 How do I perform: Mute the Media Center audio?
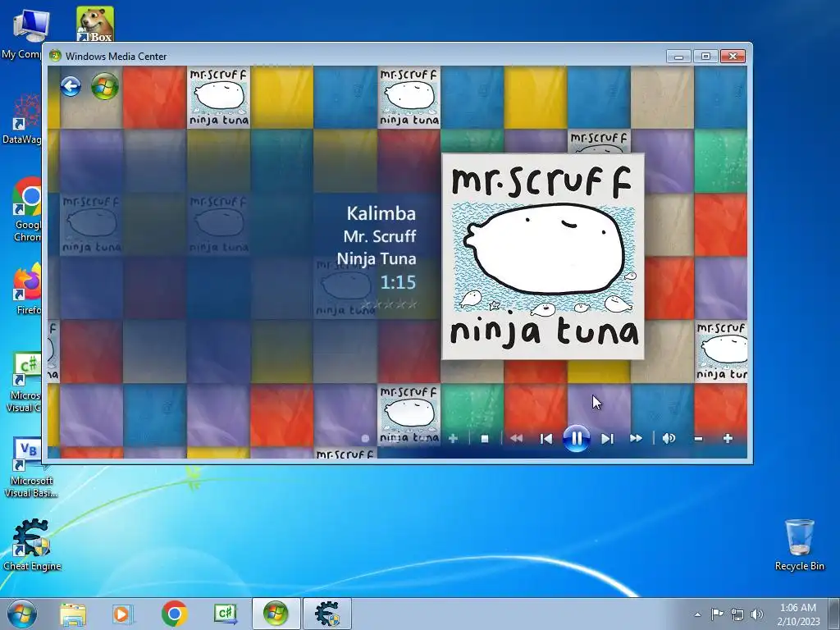(x=669, y=439)
